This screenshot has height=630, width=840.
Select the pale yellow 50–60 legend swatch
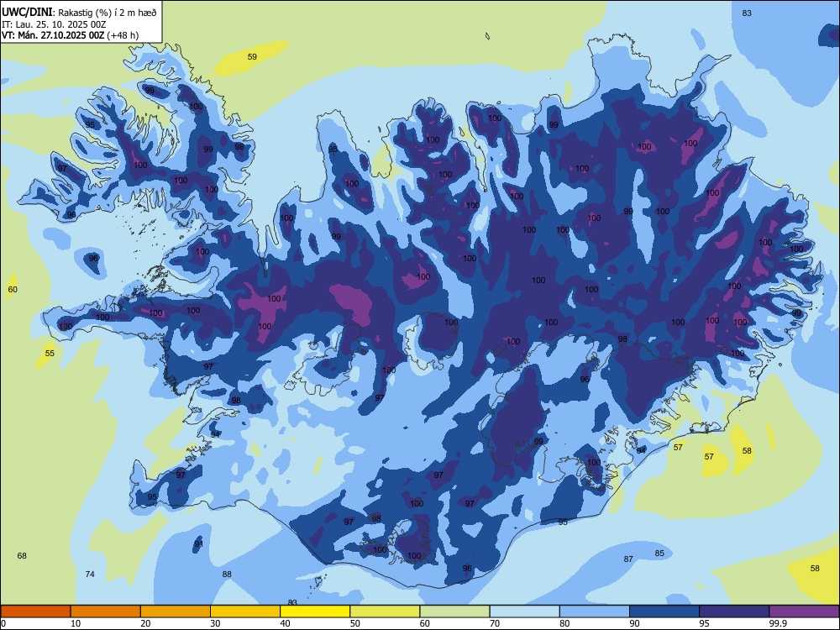386,612
